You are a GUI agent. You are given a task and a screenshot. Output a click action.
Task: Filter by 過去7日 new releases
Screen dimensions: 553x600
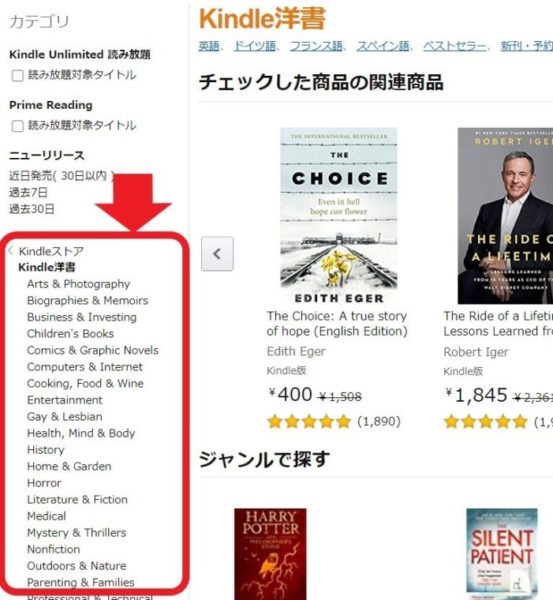[28, 192]
